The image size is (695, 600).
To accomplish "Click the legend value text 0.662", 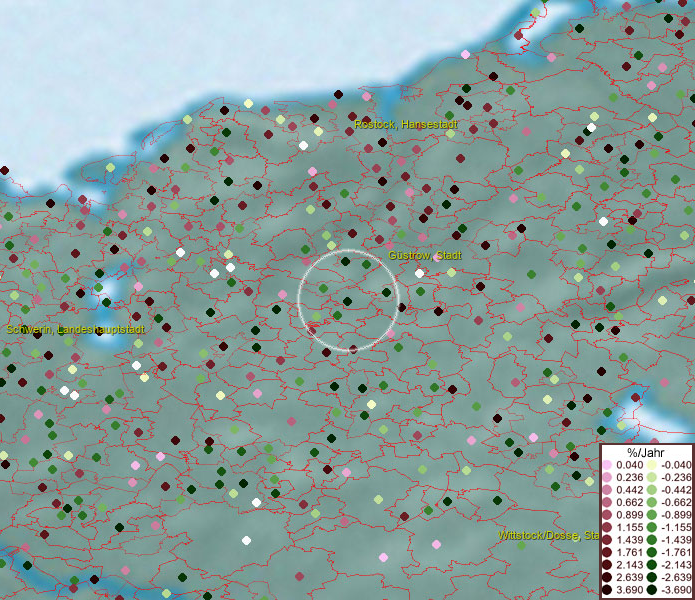I will [x=629, y=503].
